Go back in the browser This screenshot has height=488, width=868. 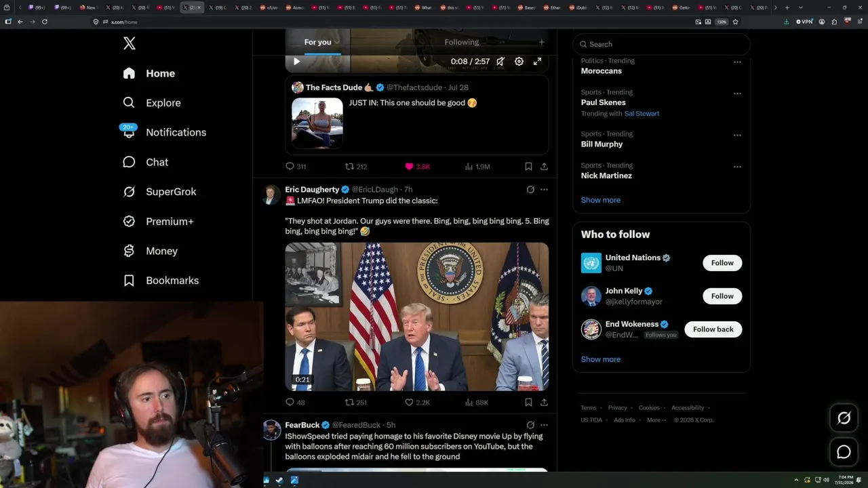click(x=20, y=22)
